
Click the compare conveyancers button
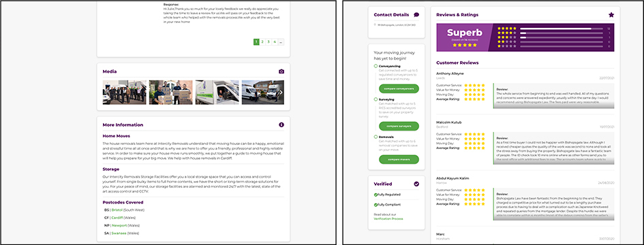[399, 88]
